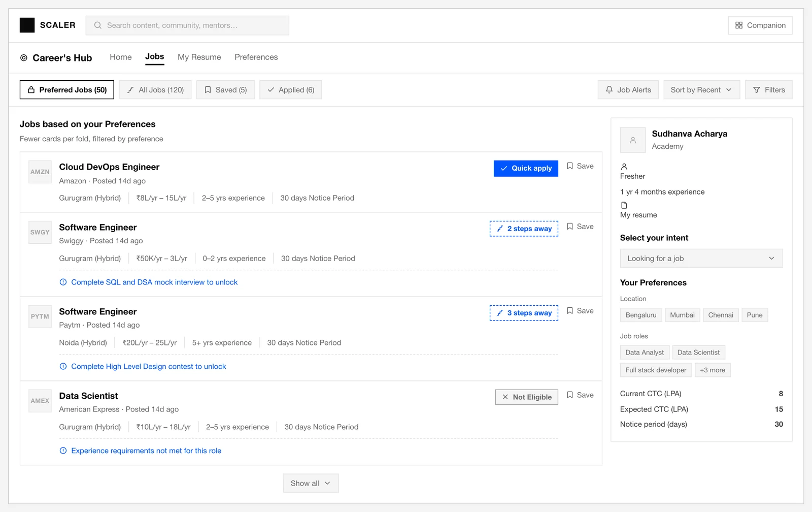
Task: Open Cloud DevOps Engineer job title
Action: pos(109,167)
